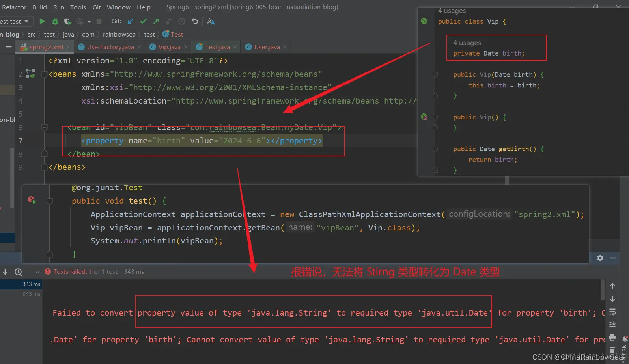
Task: Print console output with printer icon
Action: click(612, 337)
